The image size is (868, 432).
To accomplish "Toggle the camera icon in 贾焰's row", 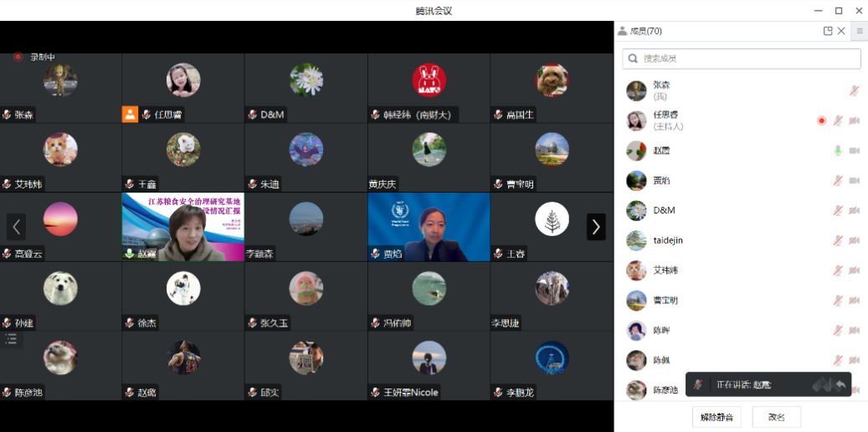I will pyautogui.click(x=854, y=181).
